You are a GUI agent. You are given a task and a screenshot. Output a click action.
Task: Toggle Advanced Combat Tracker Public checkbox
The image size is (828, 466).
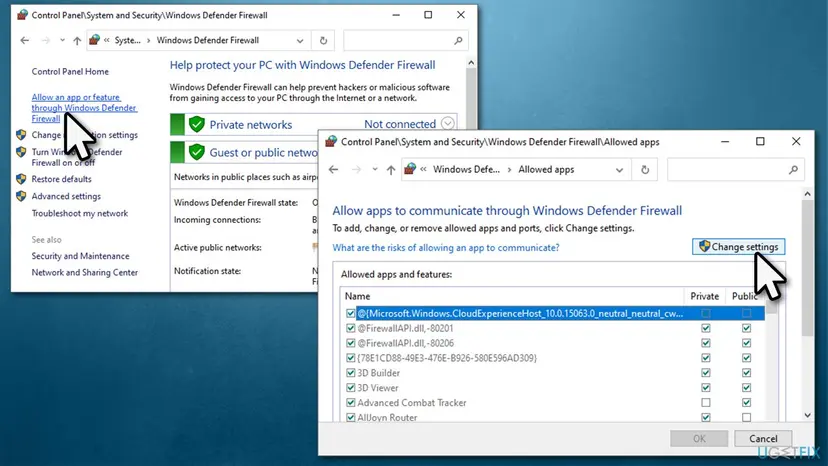[x=746, y=403]
